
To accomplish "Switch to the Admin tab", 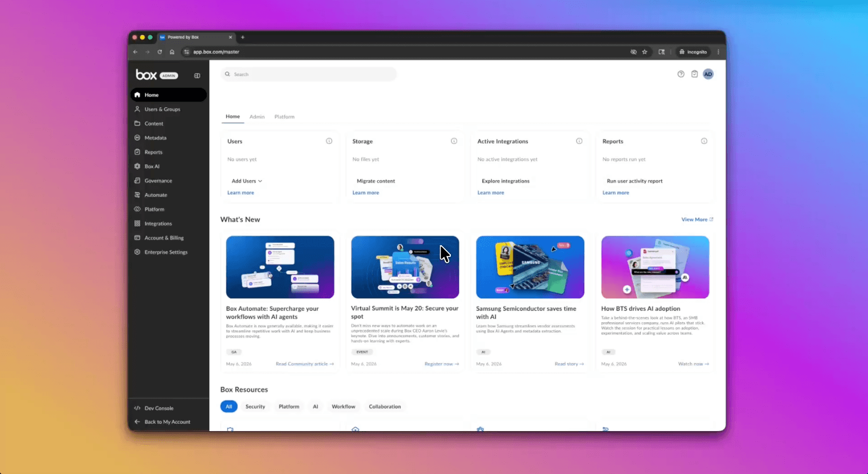I will click(257, 117).
